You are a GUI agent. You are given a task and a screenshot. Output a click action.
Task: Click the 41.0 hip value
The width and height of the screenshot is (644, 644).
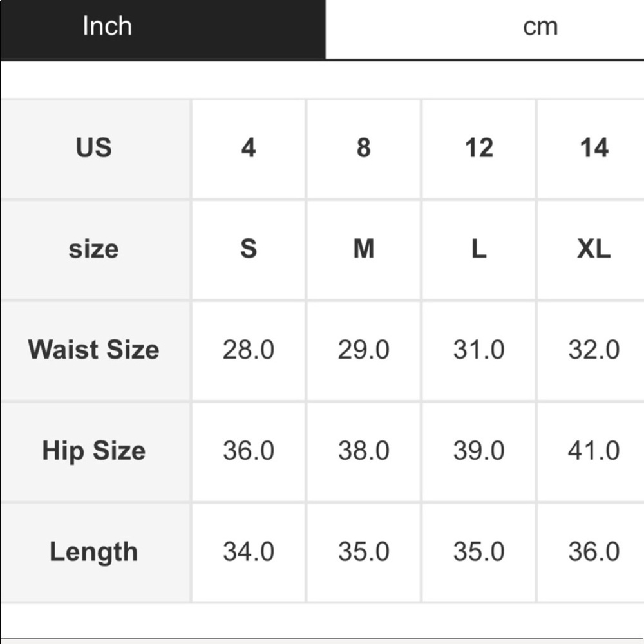click(x=594, y=451)
